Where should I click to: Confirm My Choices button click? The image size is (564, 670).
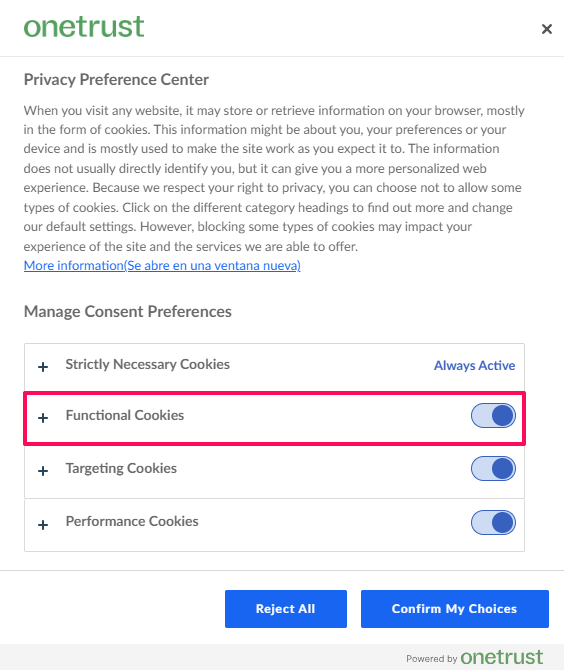click(455, 609)
